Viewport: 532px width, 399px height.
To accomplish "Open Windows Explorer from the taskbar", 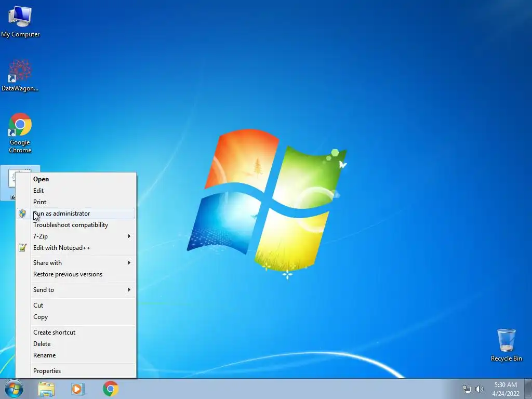I will 46,389.
